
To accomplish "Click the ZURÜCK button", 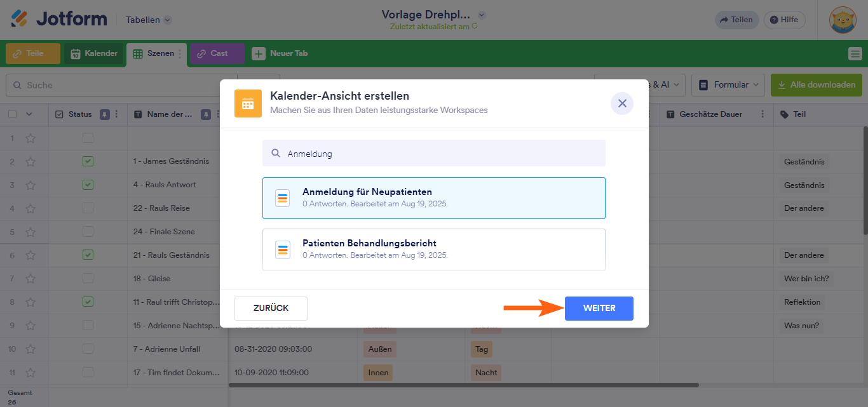I will (x=271, y=309).
